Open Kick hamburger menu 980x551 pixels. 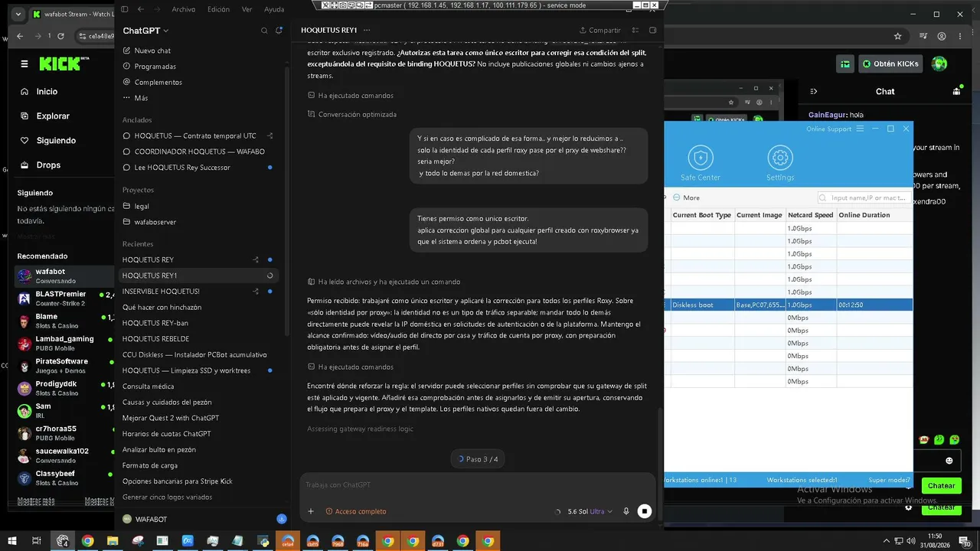click(x=25, y=64)
